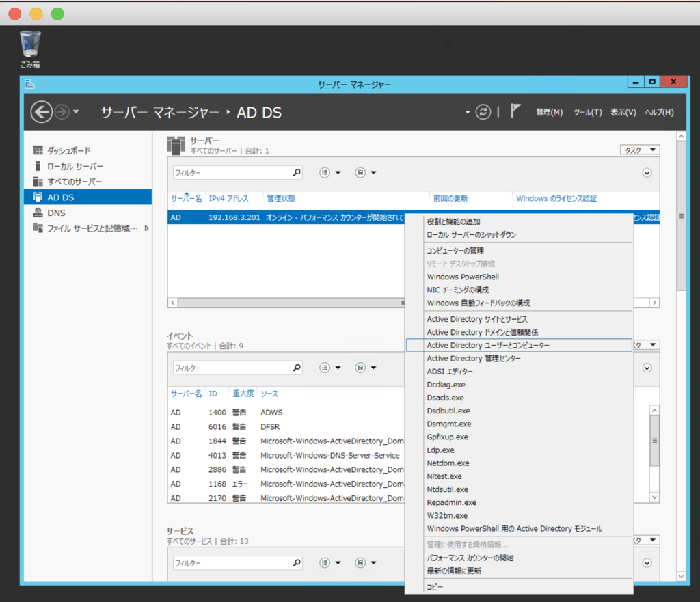Click the servers filter text field
Image resolution: width=700 pixels, height=602 pixels.
coord(232,172)
